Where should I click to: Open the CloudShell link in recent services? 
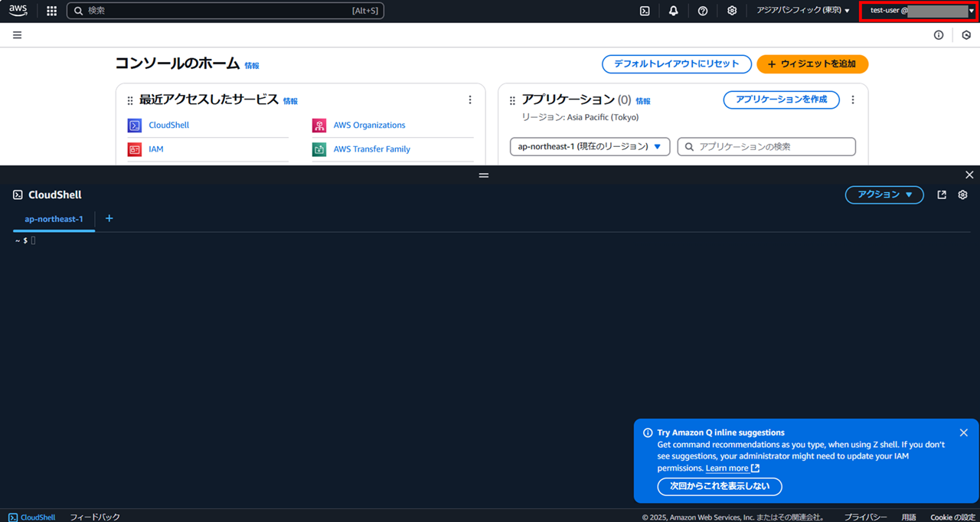(168, 126)
